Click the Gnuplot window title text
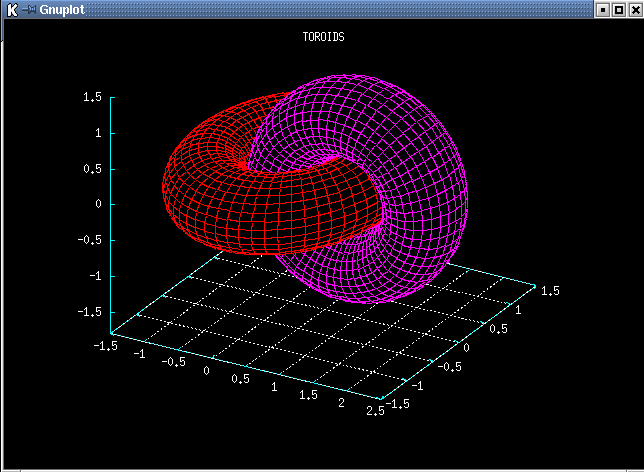This screenshot has width=644, height=472. tap(62, 9)
